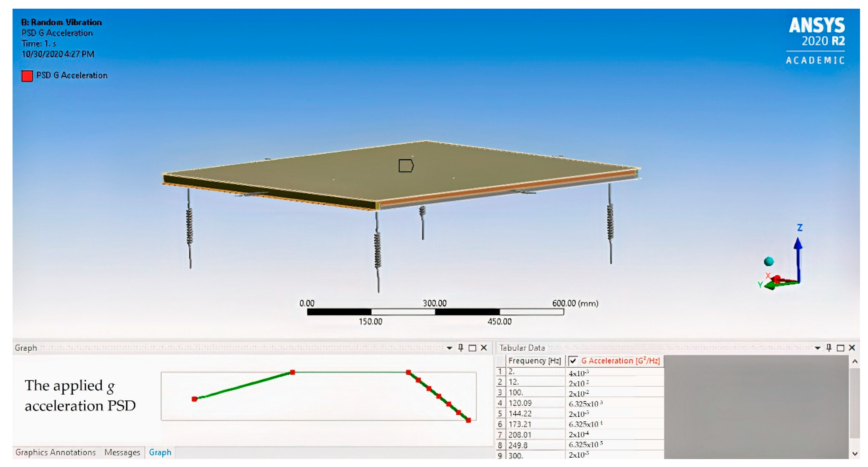Close the Tabular Data panel
This screenshot has height=467, width=868.
[x=852, y=348]
